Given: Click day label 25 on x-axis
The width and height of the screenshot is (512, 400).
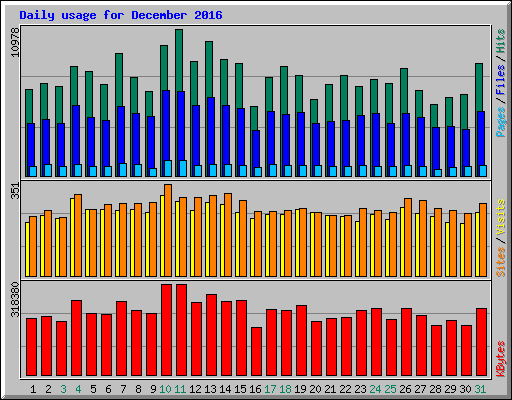Looking at the screenshot, I should point(390,389).
